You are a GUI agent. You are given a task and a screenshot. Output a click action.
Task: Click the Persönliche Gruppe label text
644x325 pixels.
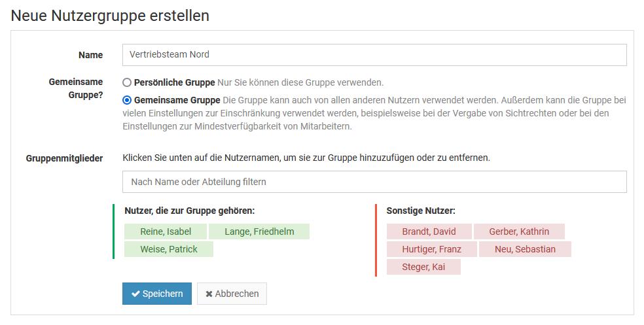pyautogui.click(x=175, y=83)
